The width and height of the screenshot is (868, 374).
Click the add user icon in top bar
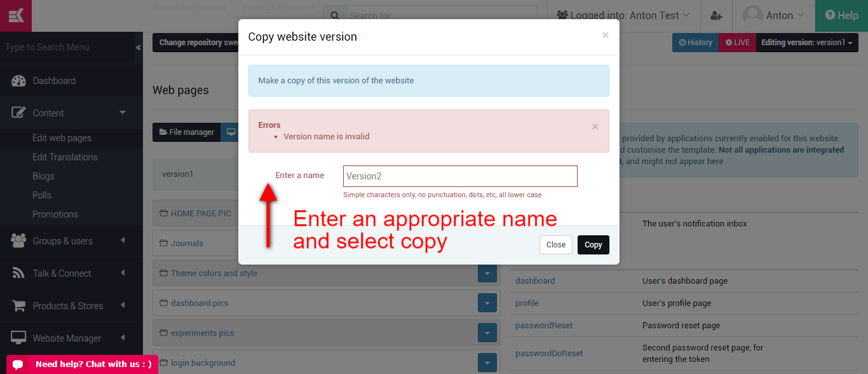pos(716,15)
